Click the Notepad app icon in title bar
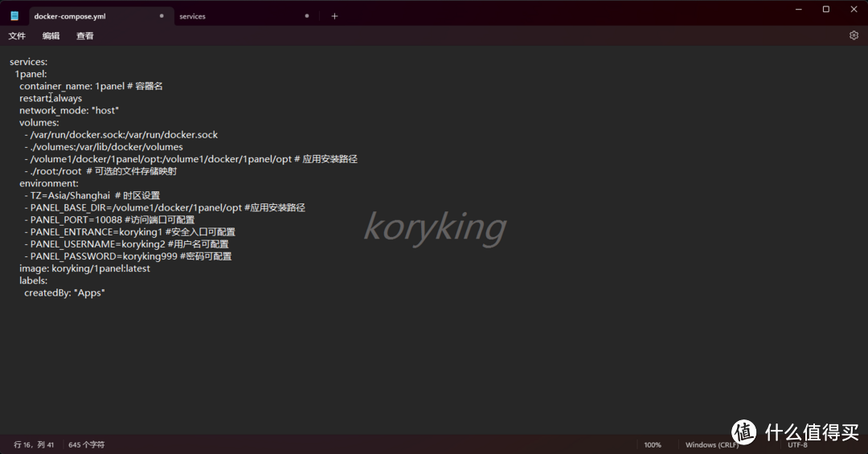The width and height of the screenshot is (868, 454). 14,16
